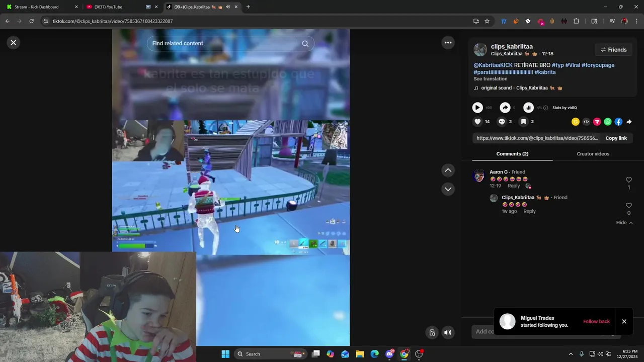Screen dimensions: 644x362
Task: Click the Windows taskbar Search box
Action: 270,354
